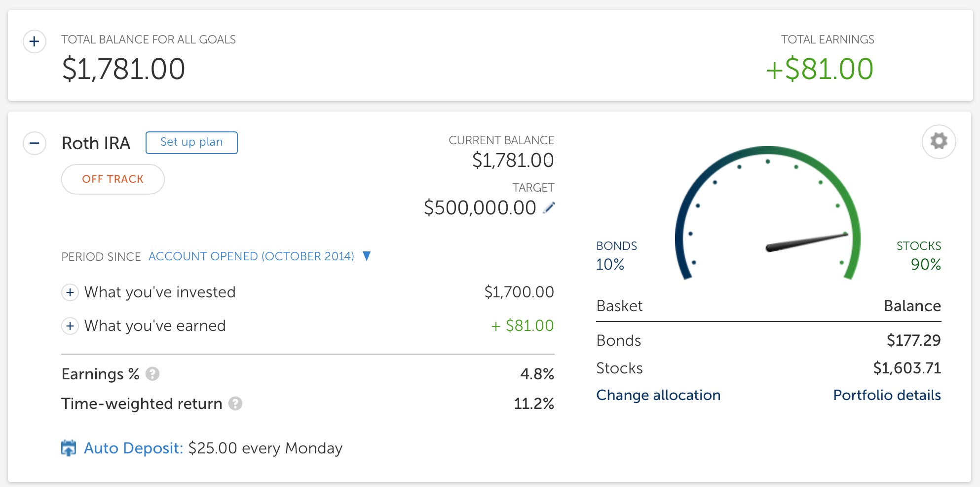This screenshot has height=487, width=980.
Task: Open the Change allocation link
Action: (x=658, y=395)
